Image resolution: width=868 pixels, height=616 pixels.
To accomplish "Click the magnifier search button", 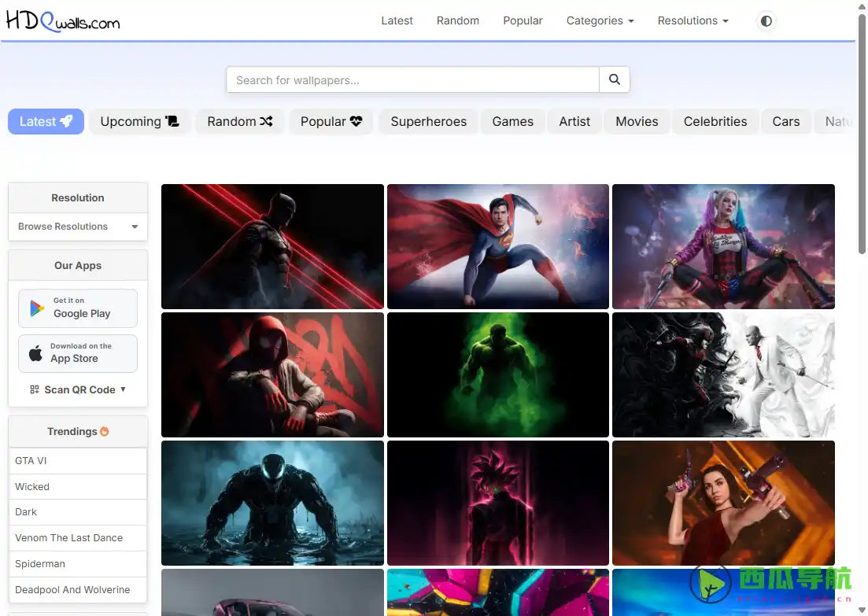I will (x=615, y=79).
